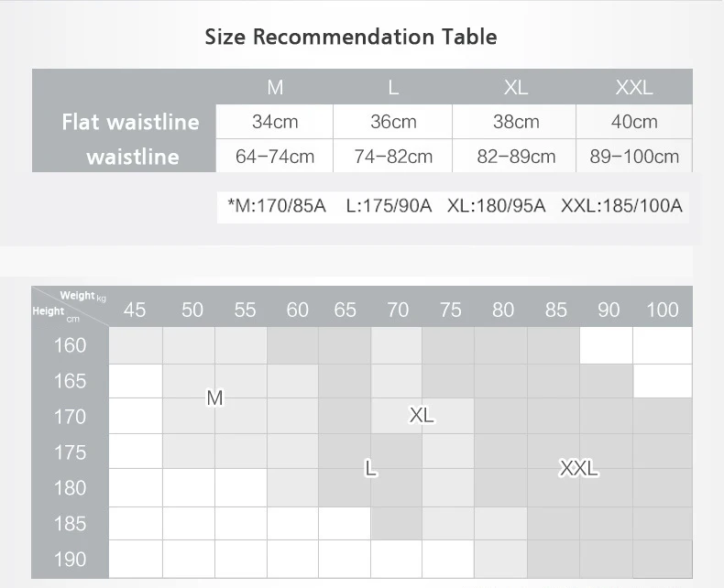Click the 36cm flat waistline cell
Image resolution: width=724 pixels, height=588 pixels.
[393, 122]
